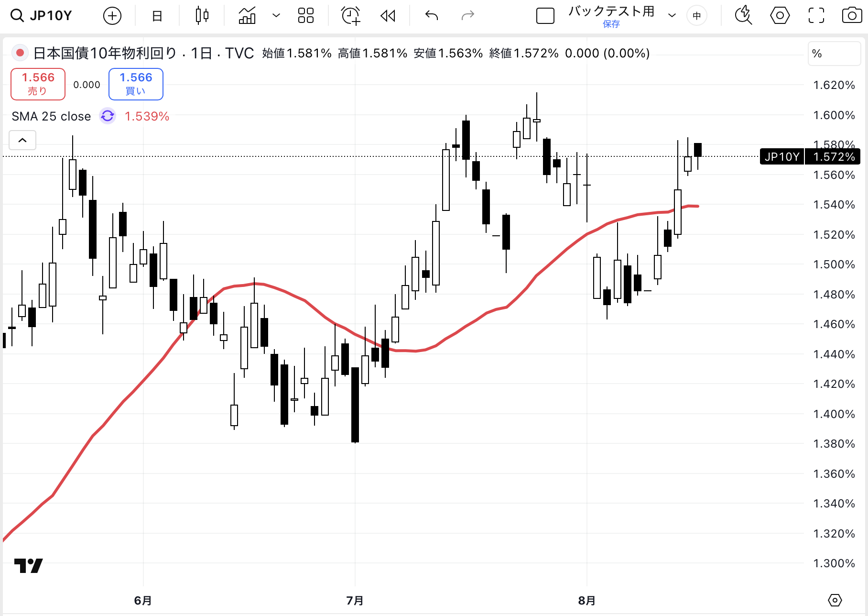Undo the last chart action
868x616 pixels.
pyautogui.click(x=432, y=16)
